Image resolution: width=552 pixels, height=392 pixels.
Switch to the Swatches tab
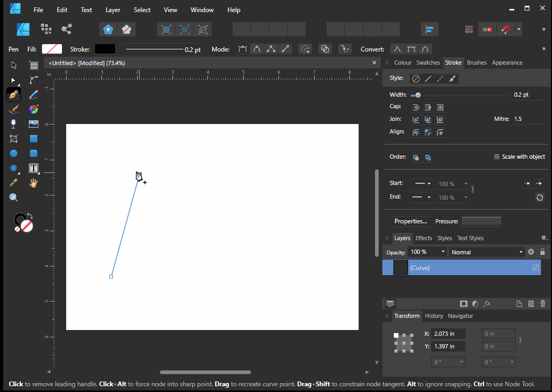tap(428, 63)
